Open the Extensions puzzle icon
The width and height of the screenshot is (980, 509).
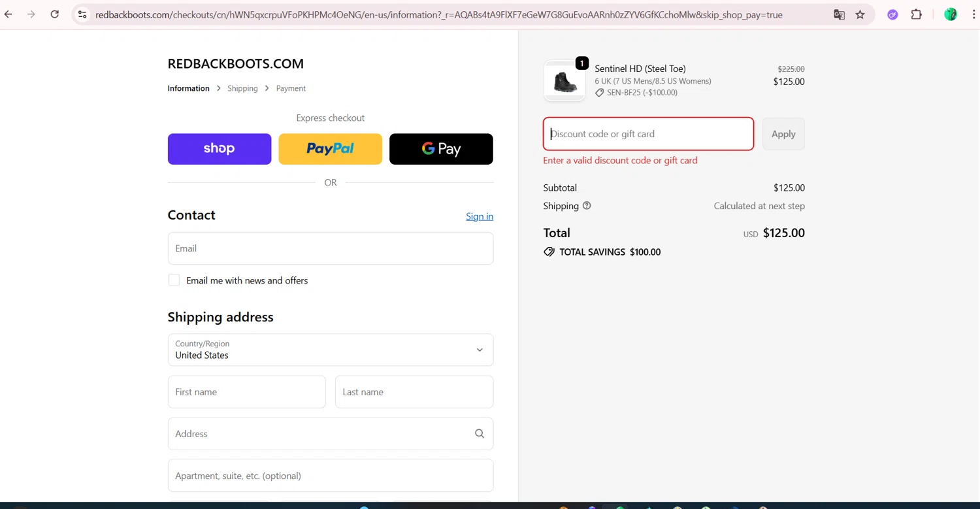coord(916,14)
